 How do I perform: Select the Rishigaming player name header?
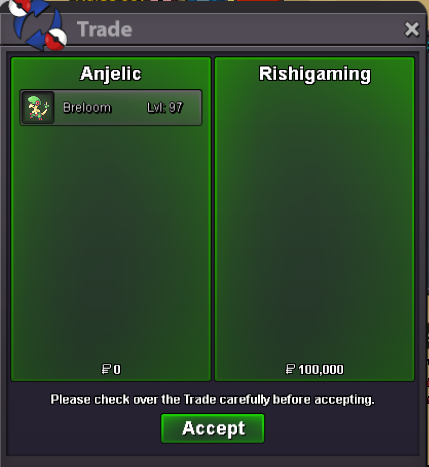point(315,74)
